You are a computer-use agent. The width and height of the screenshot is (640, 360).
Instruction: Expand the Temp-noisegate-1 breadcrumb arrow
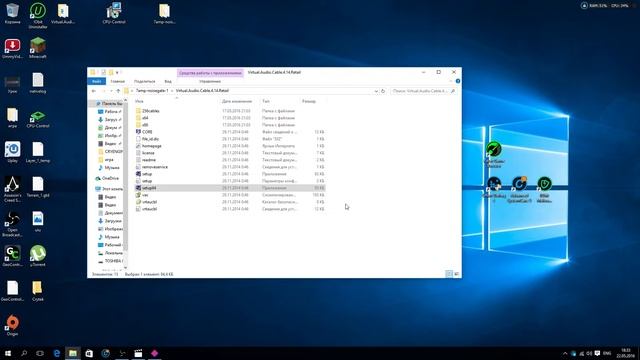(172, 91)
